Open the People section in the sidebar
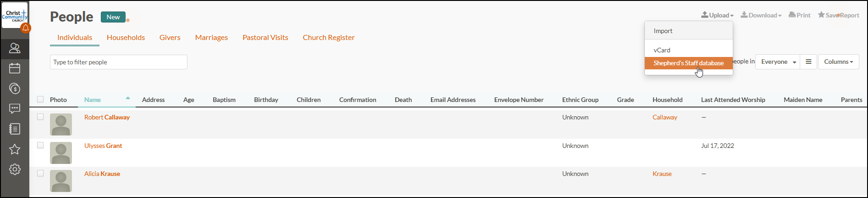Viewport: 868px width, 198px height. point(15,48)
